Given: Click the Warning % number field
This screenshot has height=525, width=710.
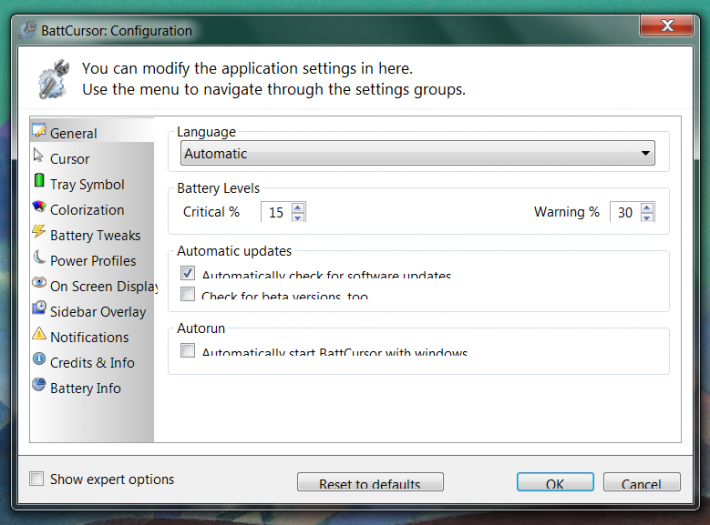Looking at the screenshot, I should pyautogui.click(x=626, y=212).
